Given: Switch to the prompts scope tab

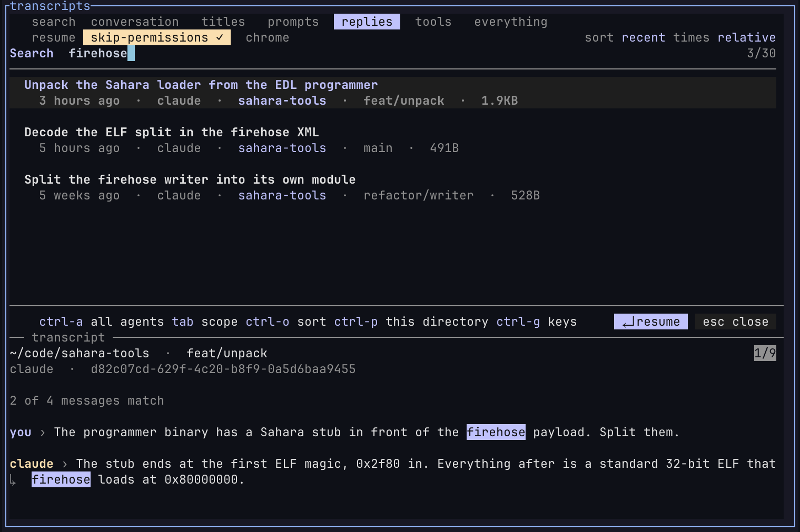Looking at the screenshot, I should coord(293,22).
